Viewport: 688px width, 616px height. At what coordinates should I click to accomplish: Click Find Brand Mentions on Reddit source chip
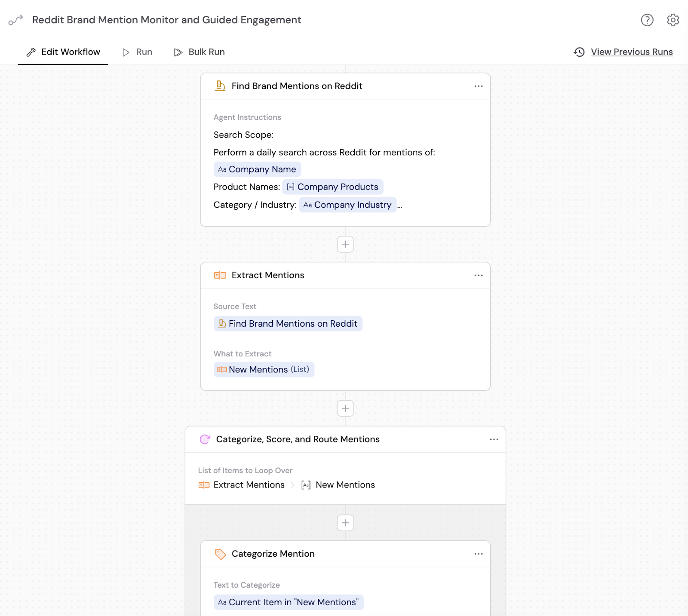pyautogui.click(x=288, y=324)
